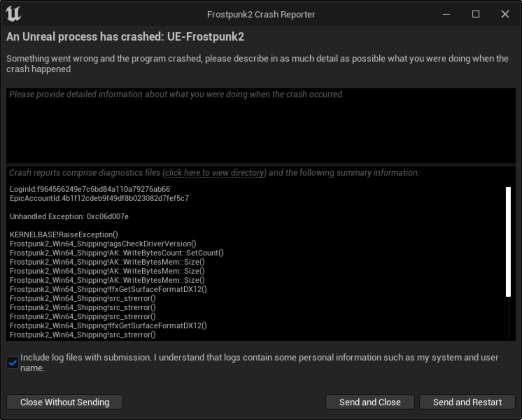
Task: Select the Unhandled Exception 0xc06d007e line
Action: (69, 217)
